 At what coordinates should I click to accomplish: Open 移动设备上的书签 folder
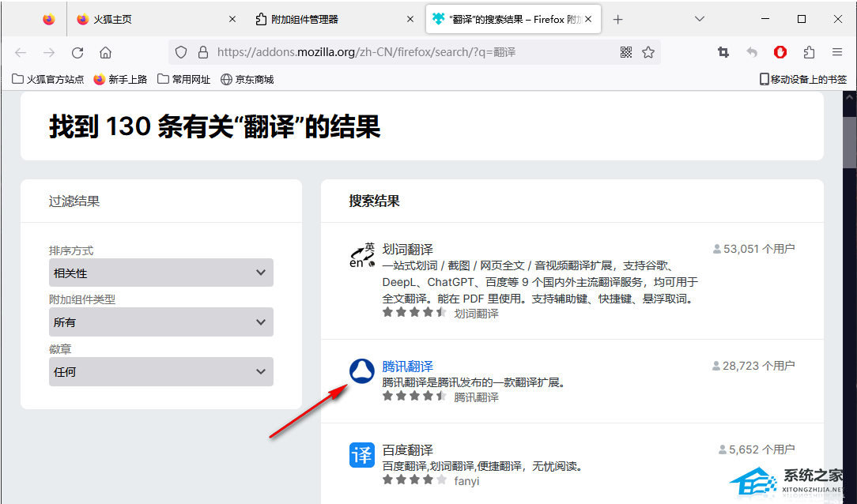point(803,80)
